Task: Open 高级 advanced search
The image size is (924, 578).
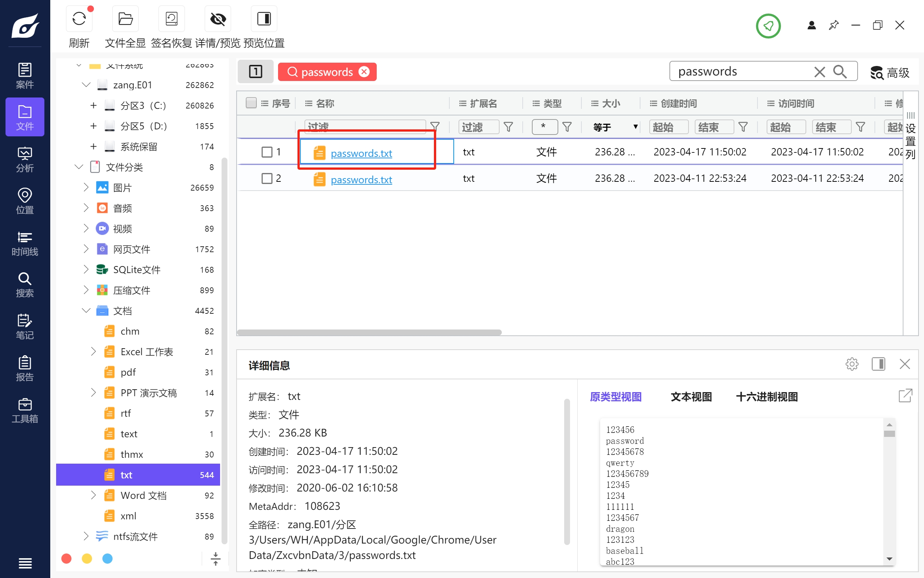Action: 890,72
